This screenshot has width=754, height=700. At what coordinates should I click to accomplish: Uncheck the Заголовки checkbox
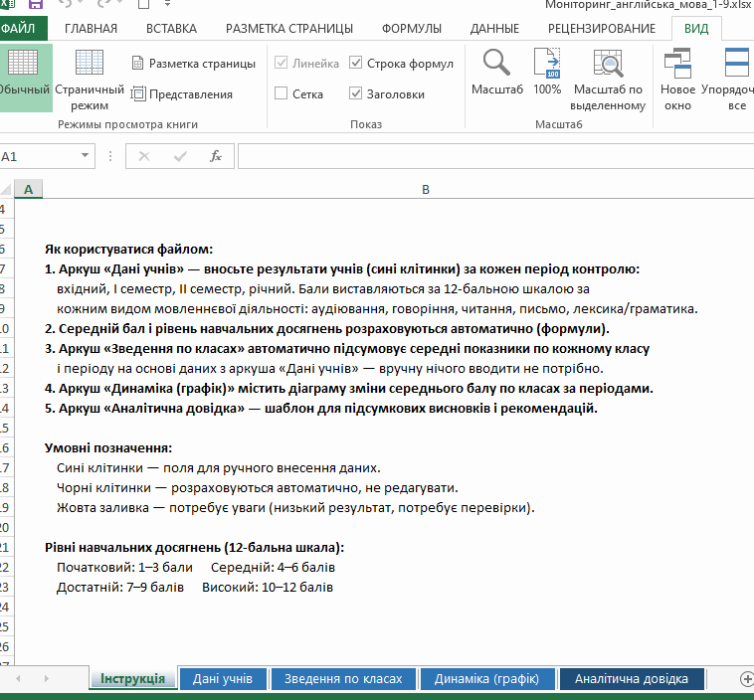click(x=355, y=93)
